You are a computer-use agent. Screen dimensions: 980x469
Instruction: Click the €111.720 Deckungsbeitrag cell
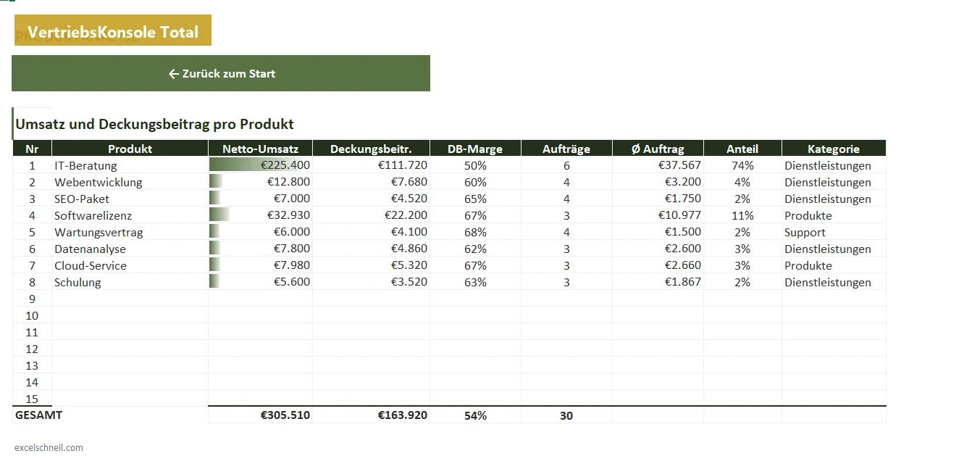pos(372,165)
